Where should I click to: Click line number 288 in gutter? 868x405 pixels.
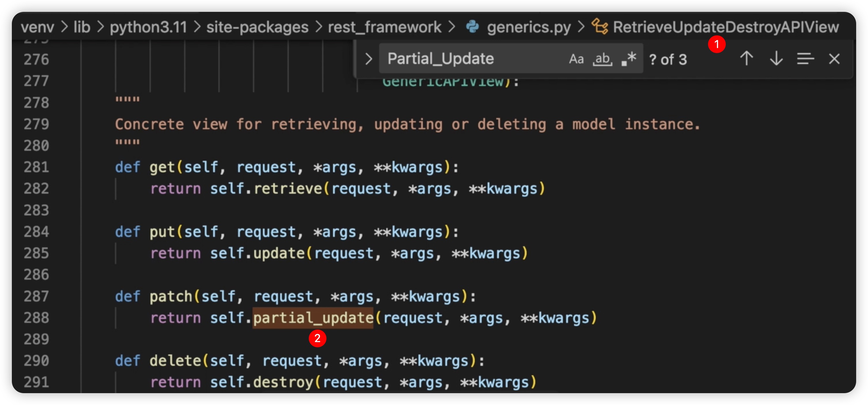point(37,318)
